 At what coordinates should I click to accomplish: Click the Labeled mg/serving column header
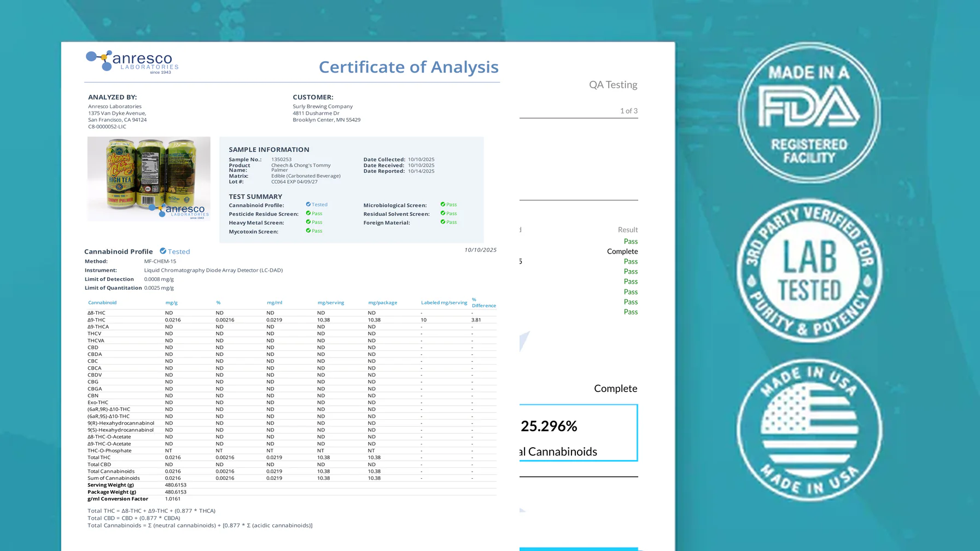click(444, 302)
